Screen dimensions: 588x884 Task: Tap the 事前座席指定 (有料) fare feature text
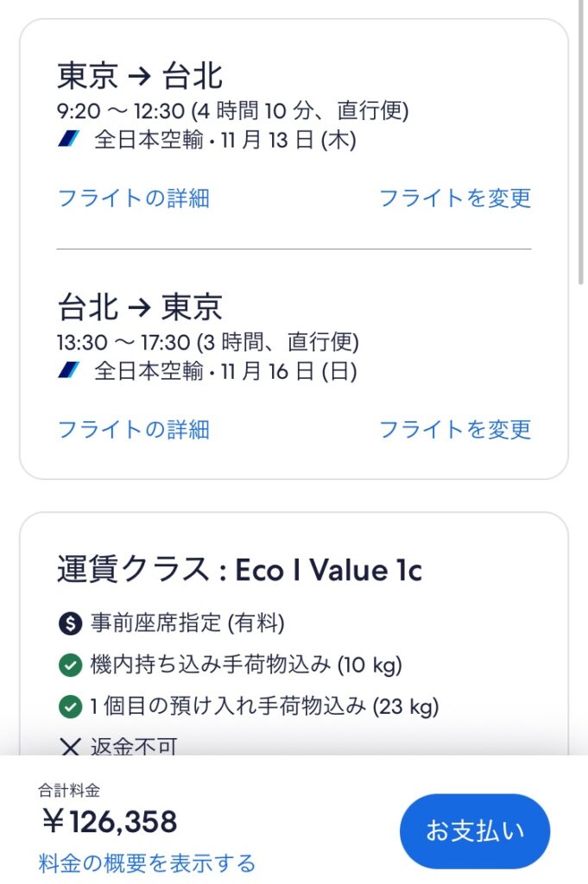click(187, 622)
